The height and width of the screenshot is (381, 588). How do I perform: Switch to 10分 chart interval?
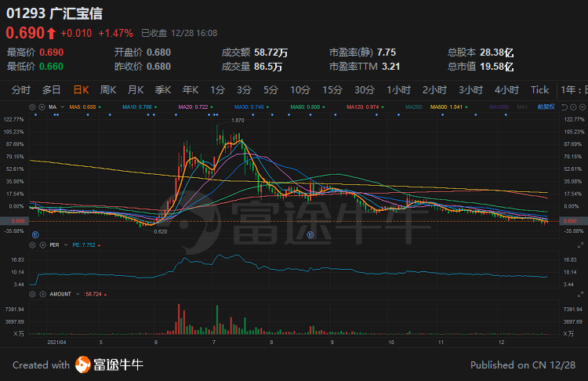pyautogui.click(x=300, y=90)
